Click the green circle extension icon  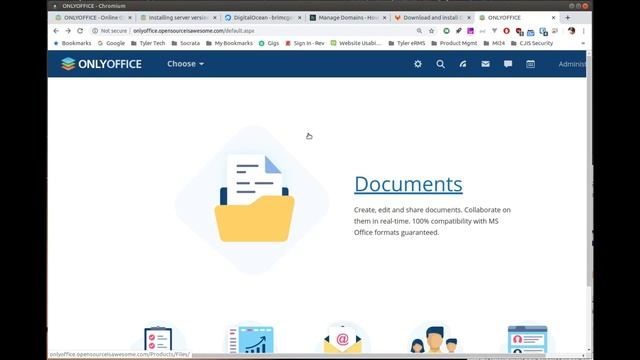[x=447, y=31]
